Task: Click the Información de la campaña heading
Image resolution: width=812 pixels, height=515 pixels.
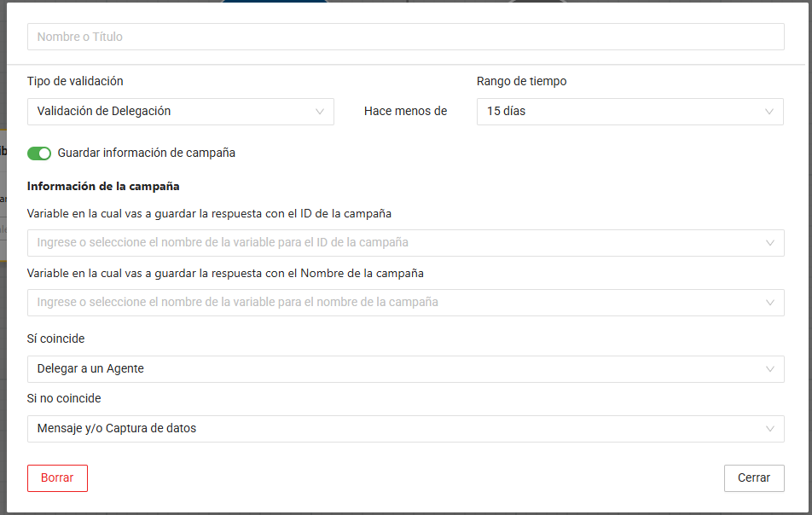Action: 103,186
